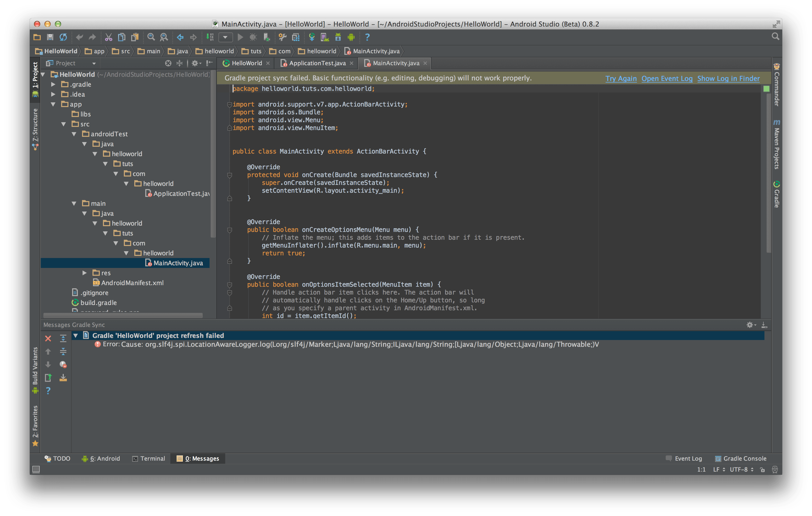Click the Copy icon in toolbar
Image resolution: width=812 pixels, height=516 pixels.
[x=122, y=37]
